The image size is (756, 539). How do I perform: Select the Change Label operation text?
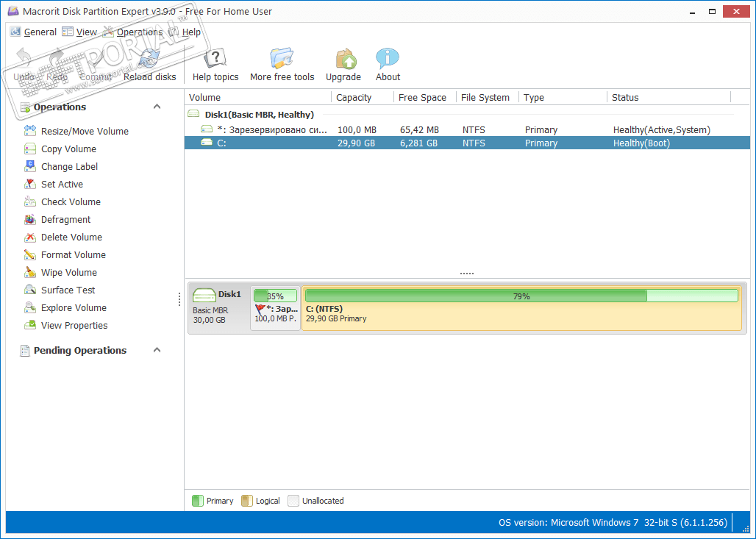69,167
